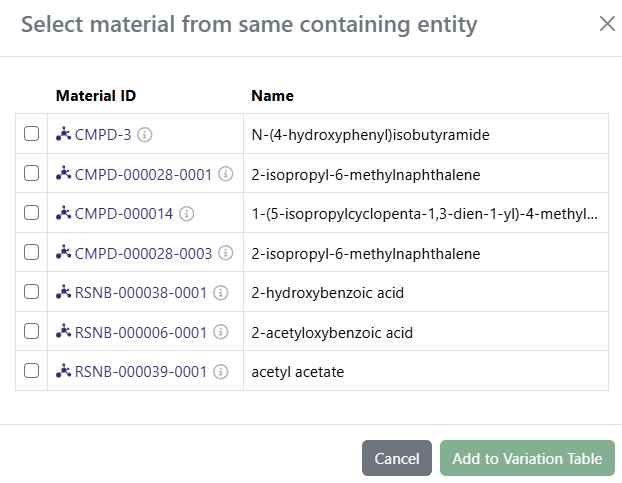Show info for CMPD-000014

click(186, 214)
